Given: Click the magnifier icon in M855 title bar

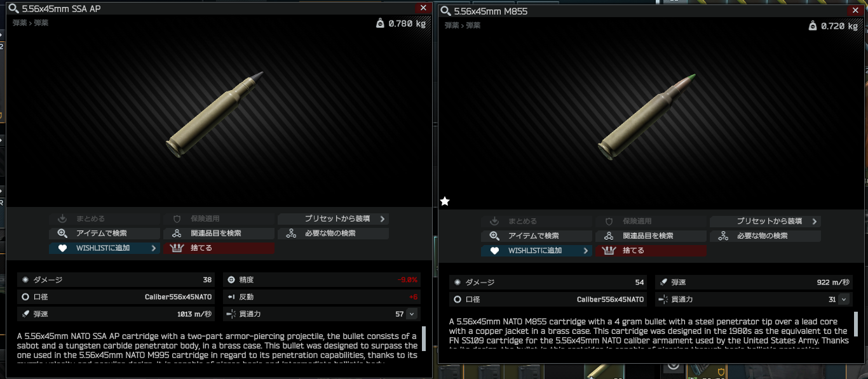Looking at the screenshot, I should click(446, 11).
